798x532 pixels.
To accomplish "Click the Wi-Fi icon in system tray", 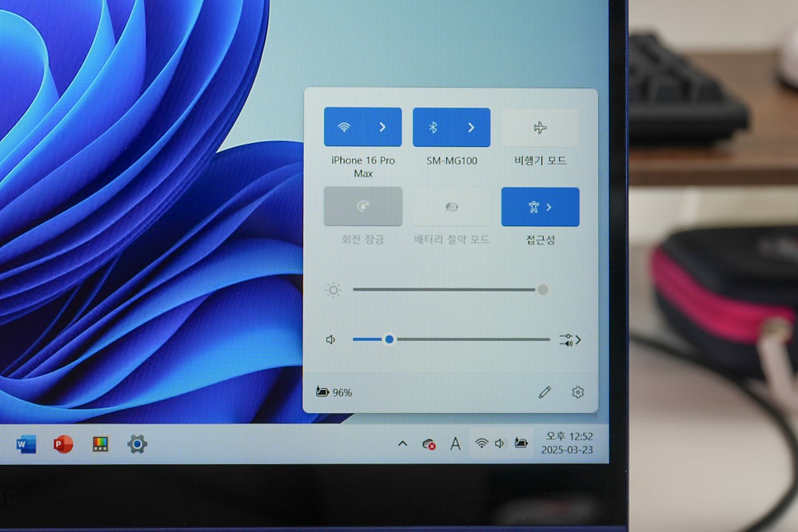I will click(481, 444).
